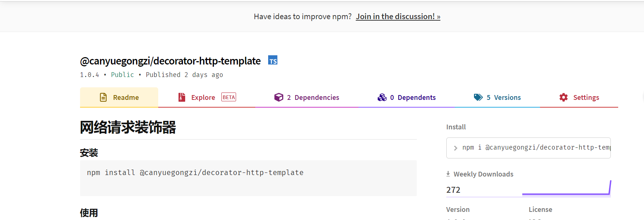
Task: Open the "2 Dependencies" tab label
Action: (313, 97)
